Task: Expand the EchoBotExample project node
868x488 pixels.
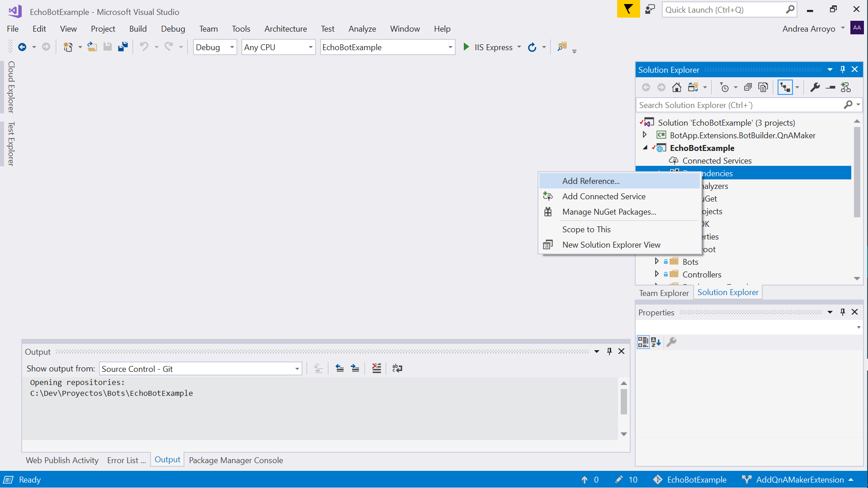Action: (645, 148)
